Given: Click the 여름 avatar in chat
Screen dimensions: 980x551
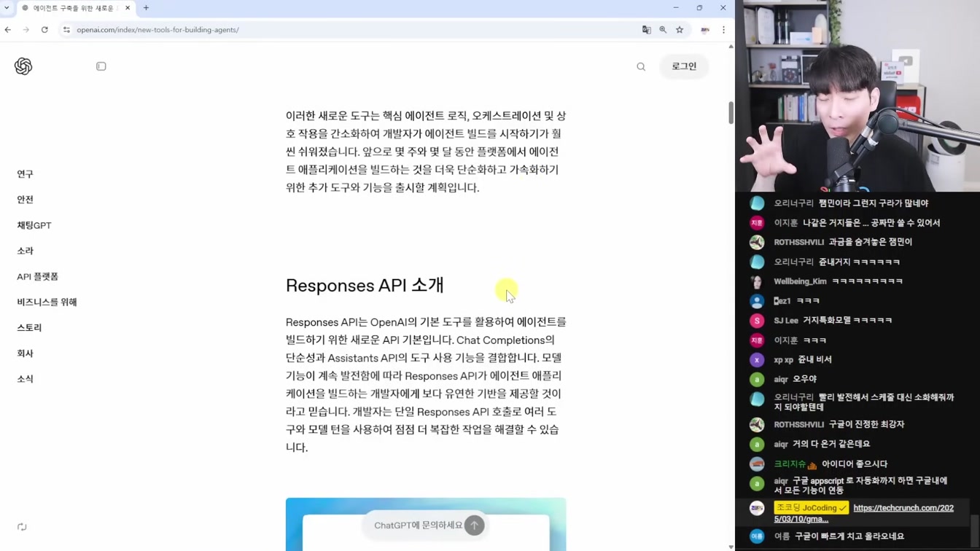Looking at the screenshot, I should click(757, 536).
